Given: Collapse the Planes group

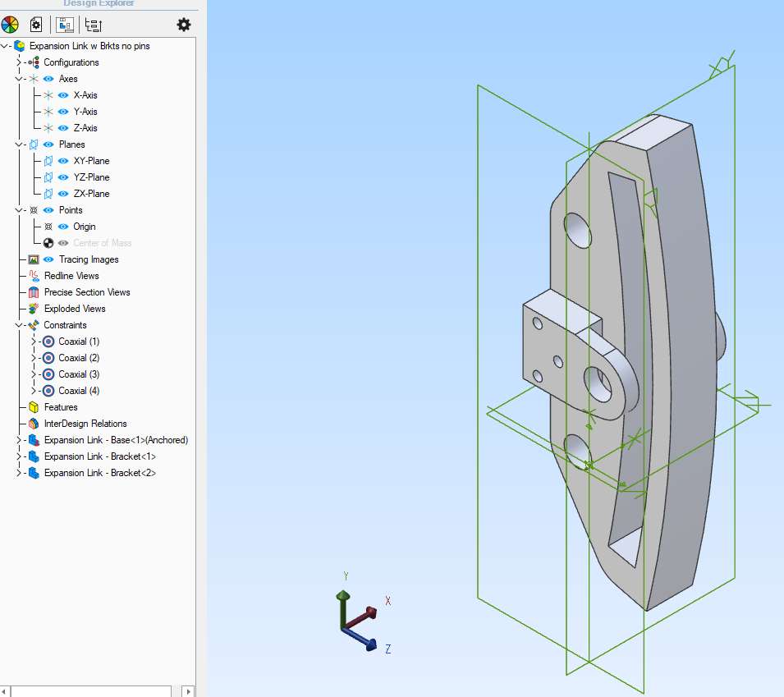Looking at the screenshot, I should click(x=19, y=144).
